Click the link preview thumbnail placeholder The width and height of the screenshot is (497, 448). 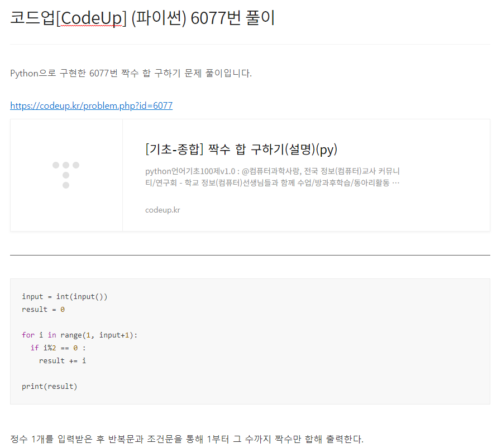pyautogui.click(x=66, y=175)
